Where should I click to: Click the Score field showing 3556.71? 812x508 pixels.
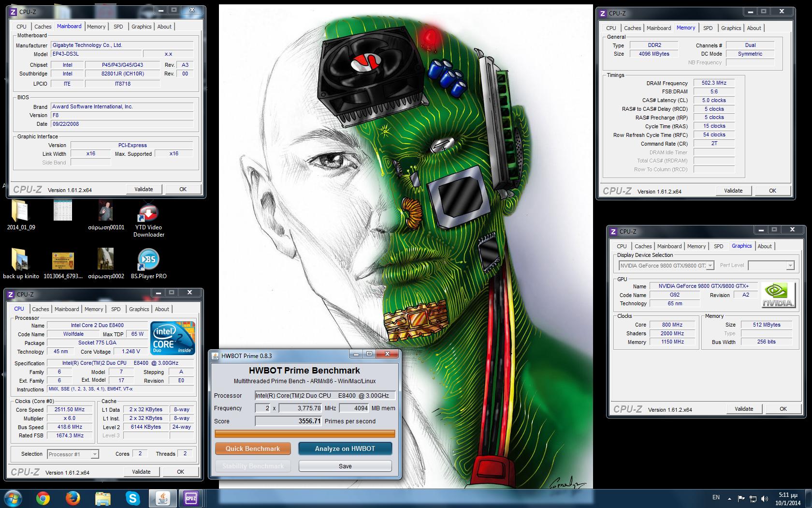pyautogui.click(x=289, y=421)
